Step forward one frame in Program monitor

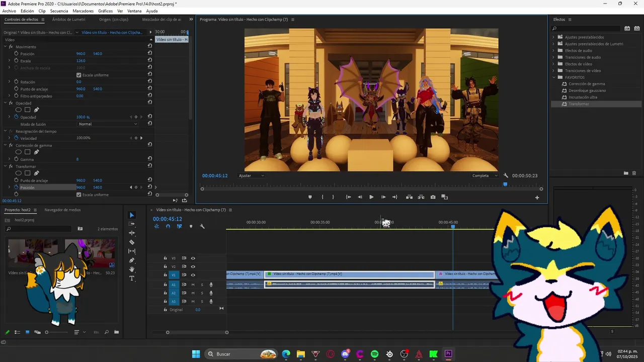[x=383, y=197]
